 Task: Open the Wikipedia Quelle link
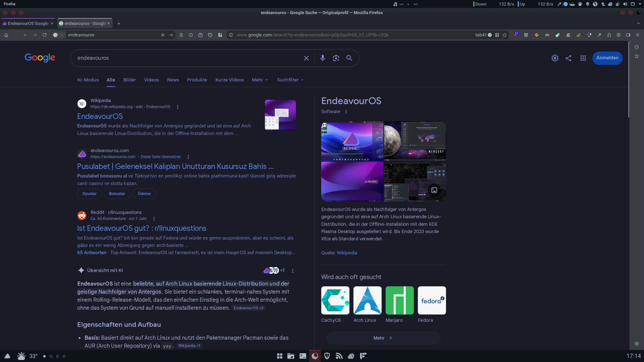pos(347,253)
